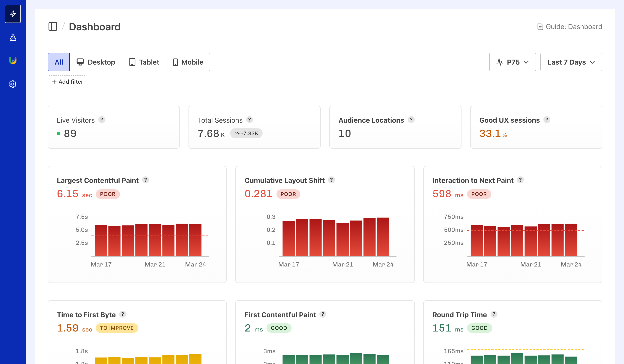624x364 pixels.
Task: Click the POOR badge next to 6.15 sec
Action: click(108, 194)
